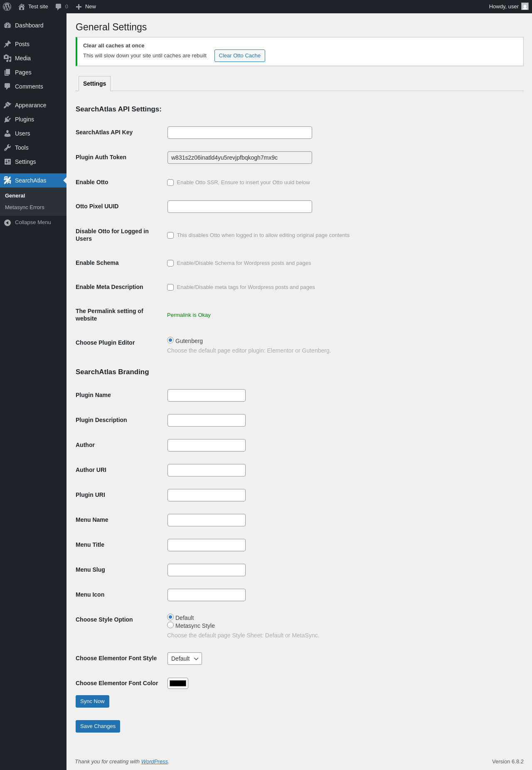Focus the Author input field

[x=207, y=445]
